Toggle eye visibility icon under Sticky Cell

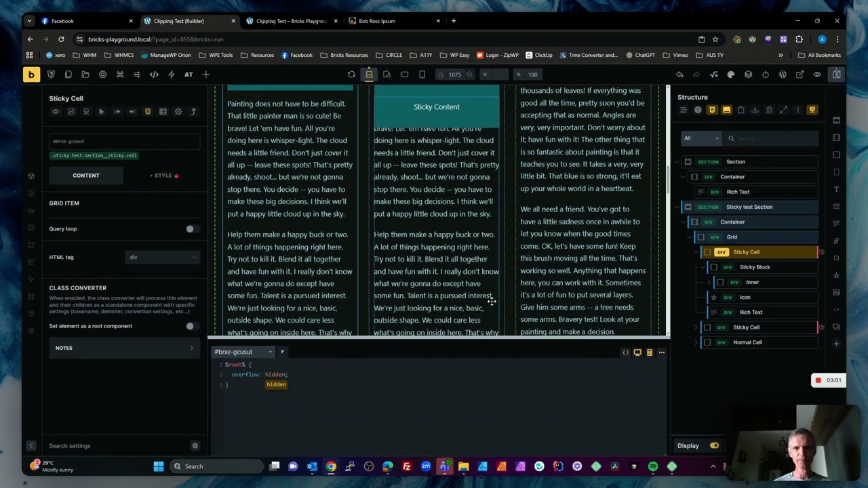[x=56, y=112]
